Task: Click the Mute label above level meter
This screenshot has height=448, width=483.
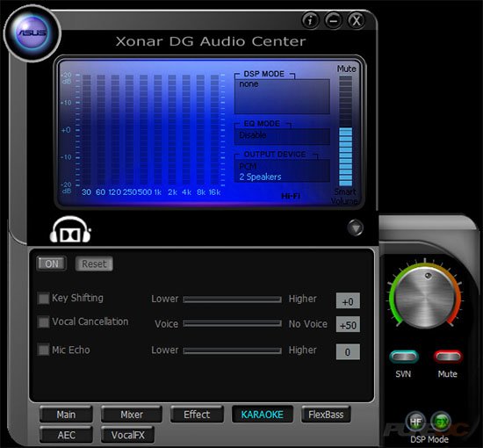Action: 346,69
